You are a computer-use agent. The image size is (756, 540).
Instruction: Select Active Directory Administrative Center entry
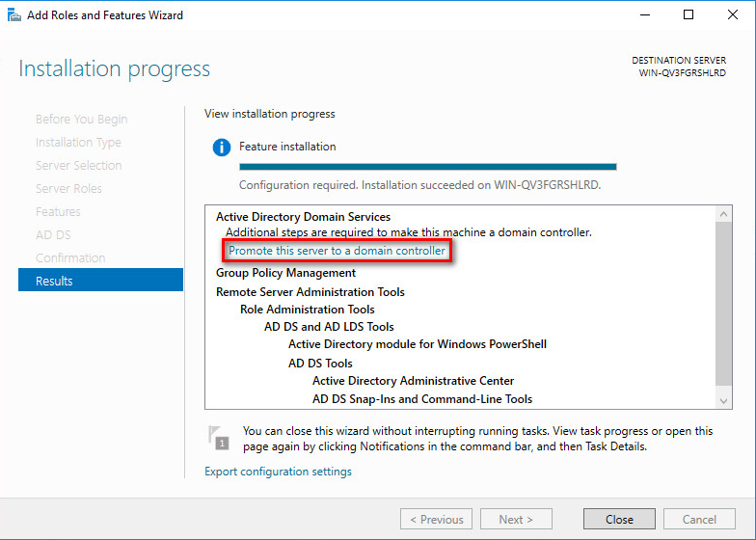pyautogui.click(x=413, y=381)
